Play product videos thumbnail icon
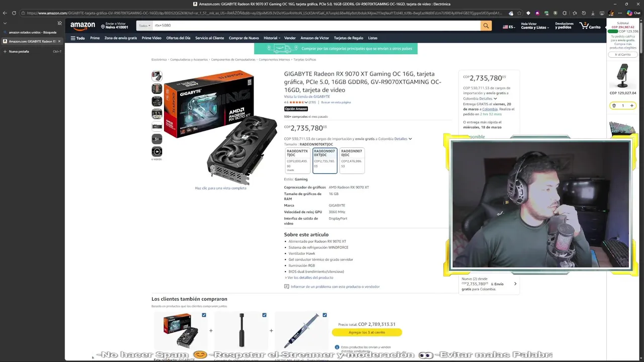The width and height of the screenshot is (644, 362). [x=157, y=151]
